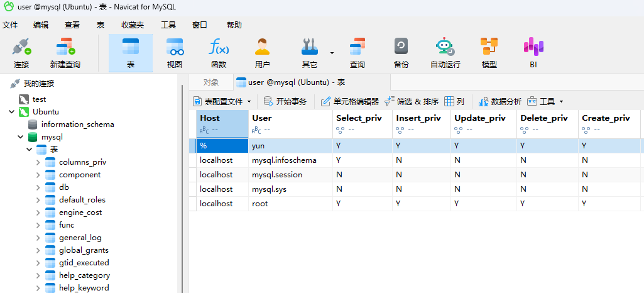
Task: Open the 单元格编辑器 cell editor
Action: click(x=349, y=101)
